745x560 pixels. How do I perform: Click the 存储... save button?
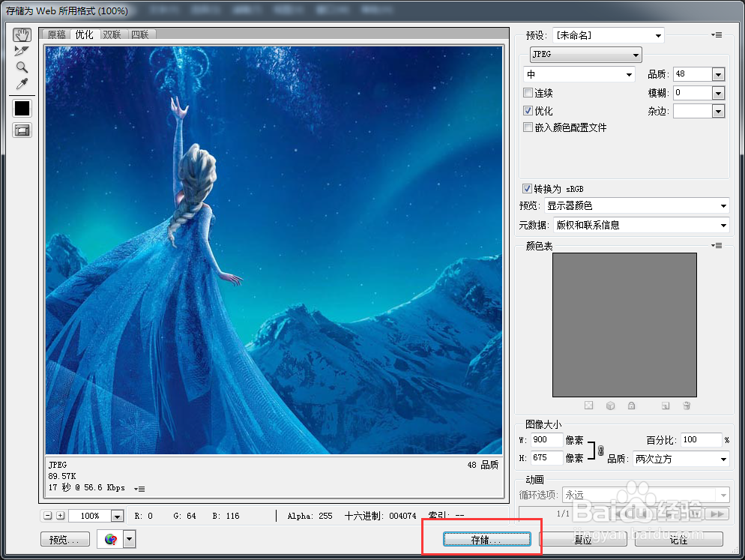click(487, 540)
